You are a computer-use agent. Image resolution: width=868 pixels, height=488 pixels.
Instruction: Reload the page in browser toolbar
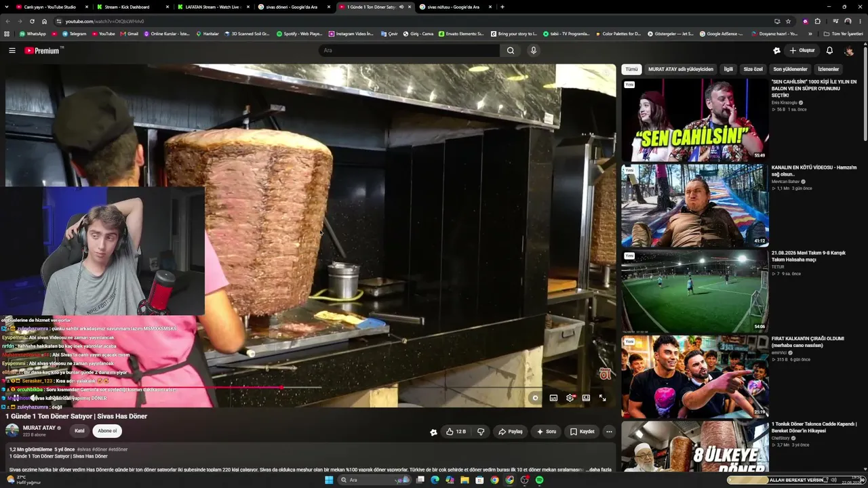pos(32,21)
